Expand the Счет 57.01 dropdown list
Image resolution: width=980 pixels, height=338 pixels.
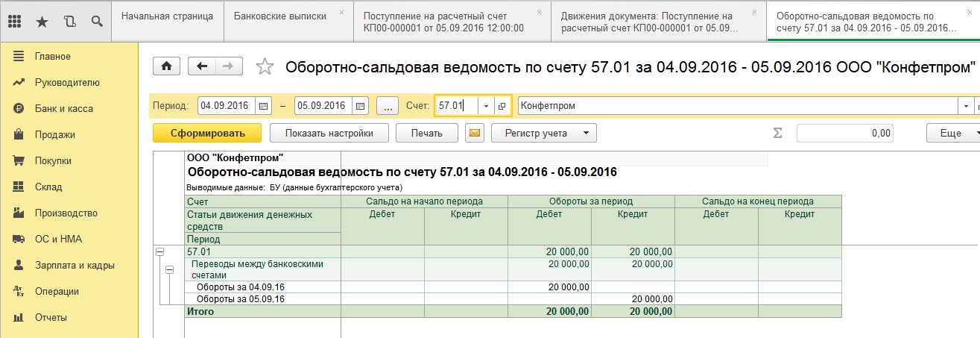[x=486, y=106]
